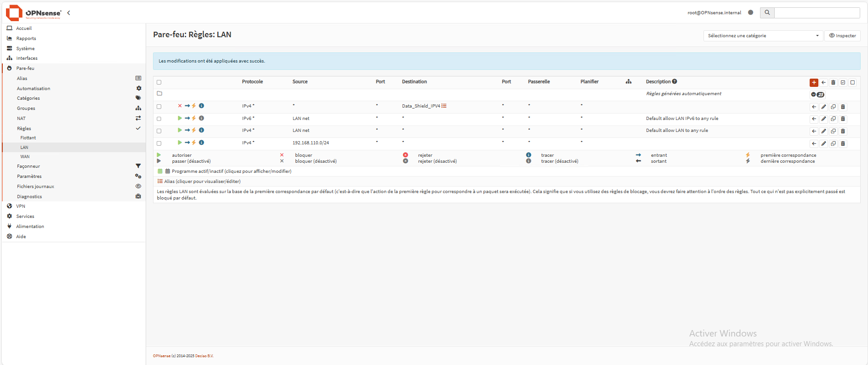
Task: Click the magnifier search icon in top bar
Action: tap(767, 12)
